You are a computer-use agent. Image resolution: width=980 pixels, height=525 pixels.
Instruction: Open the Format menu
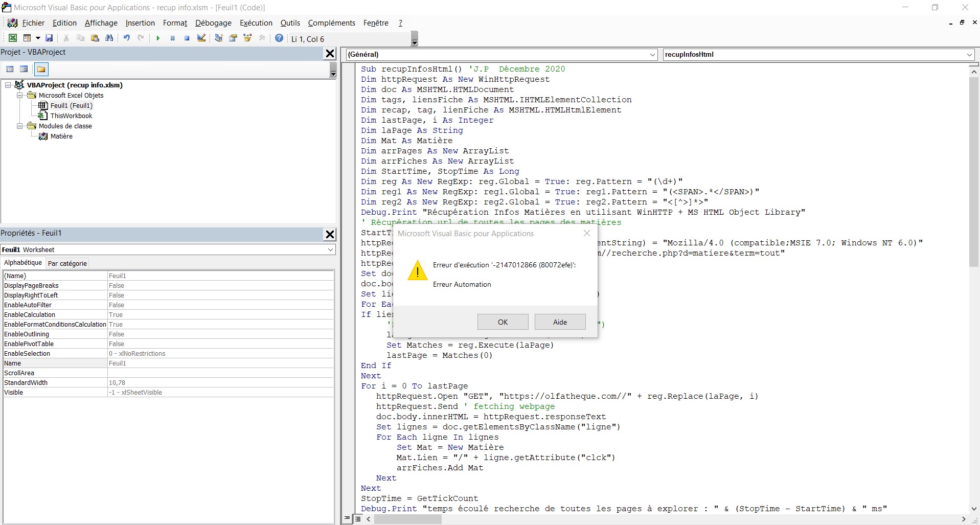click(175, 23)
